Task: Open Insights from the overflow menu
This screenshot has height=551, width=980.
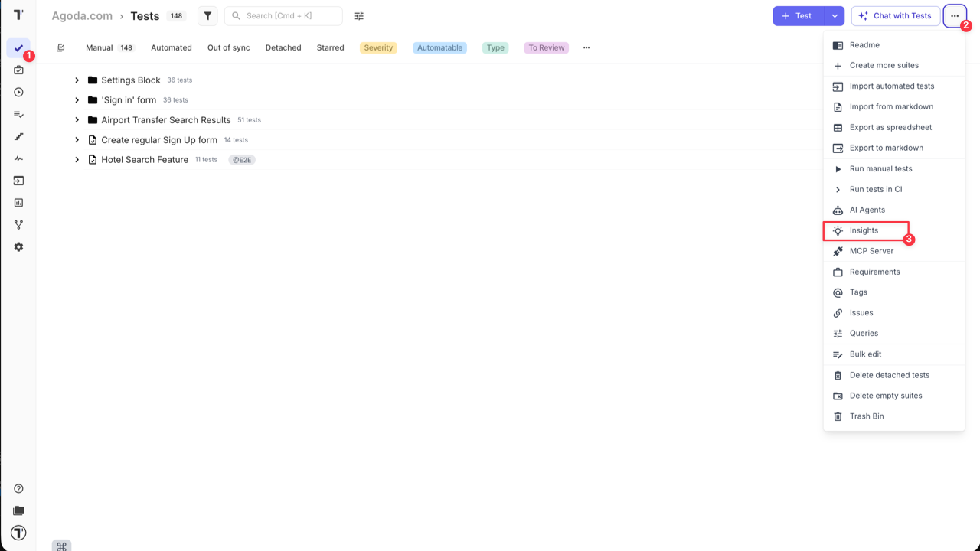Action: [x=864, y=230]
